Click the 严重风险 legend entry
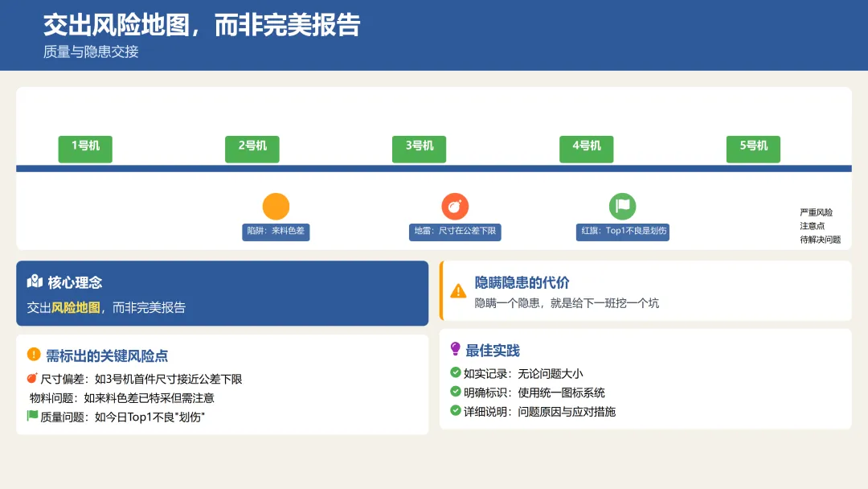This screenshot has width=868, height=489. pos(816,212)
